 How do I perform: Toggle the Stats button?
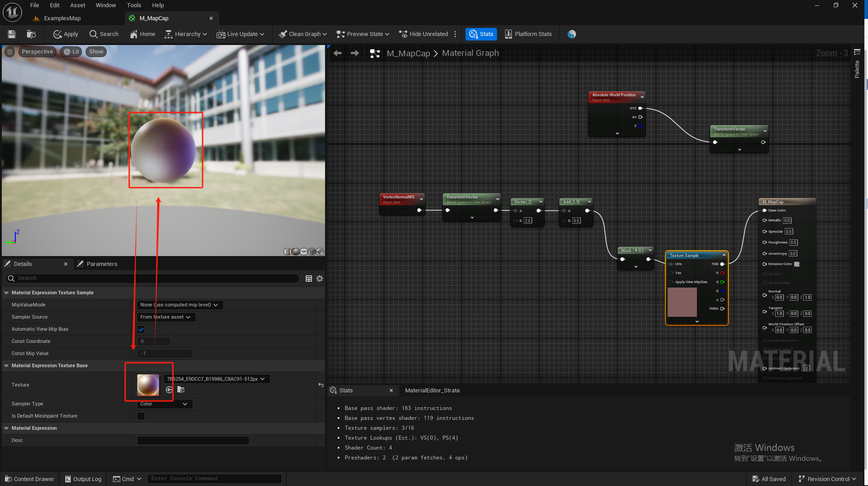481,34
